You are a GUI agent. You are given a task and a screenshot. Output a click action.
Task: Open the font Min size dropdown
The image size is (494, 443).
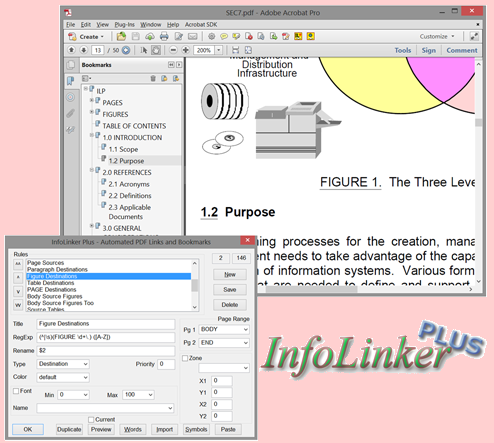click(73, 395)
